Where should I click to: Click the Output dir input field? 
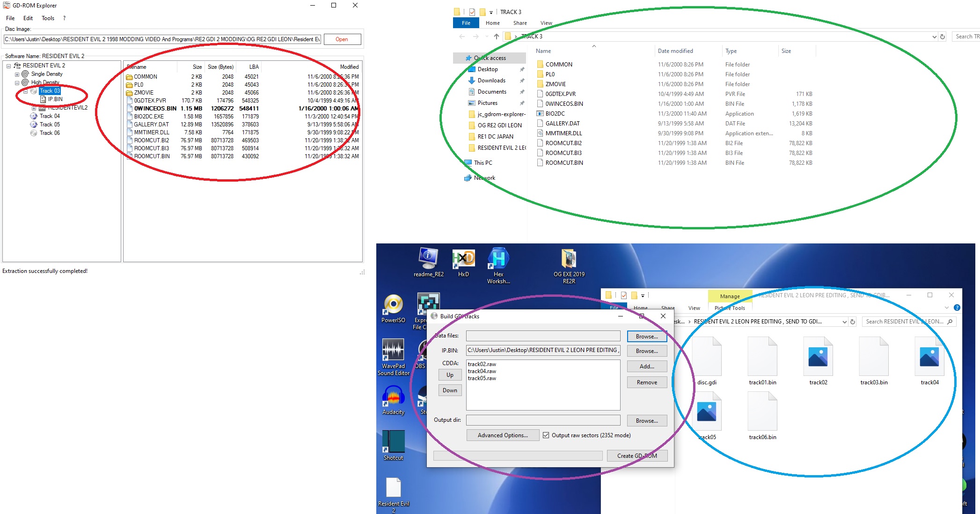point(543,420)
